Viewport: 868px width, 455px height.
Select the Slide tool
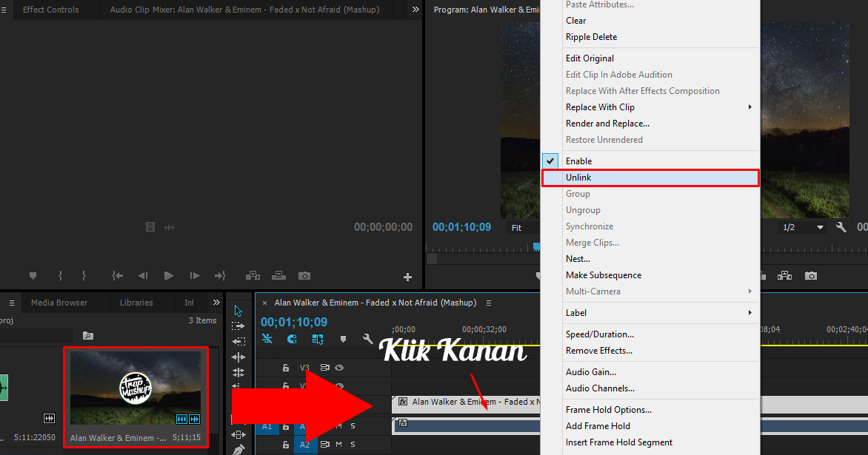pyautogui.click(x=238, y=434)
